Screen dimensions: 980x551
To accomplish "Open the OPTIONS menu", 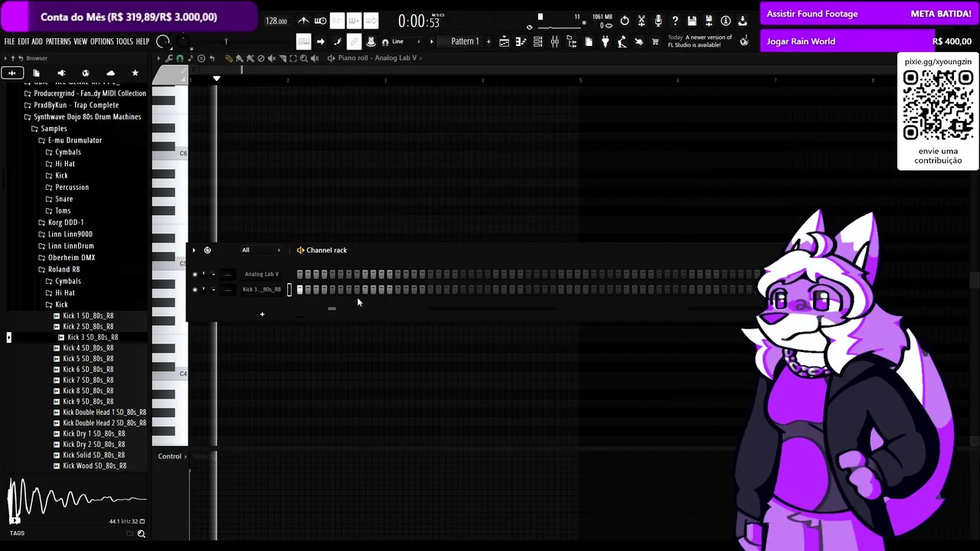I will click(x=102, y=41).
